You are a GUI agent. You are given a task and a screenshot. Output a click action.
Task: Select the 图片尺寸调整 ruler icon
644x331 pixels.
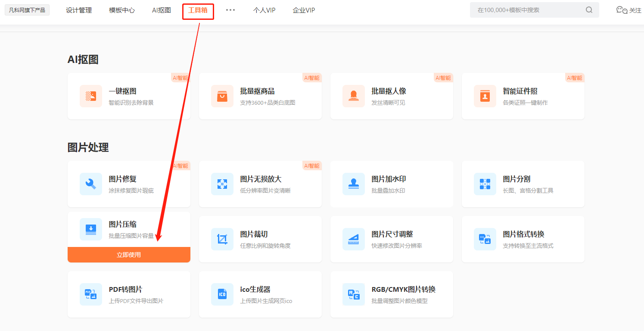[354, 239]
